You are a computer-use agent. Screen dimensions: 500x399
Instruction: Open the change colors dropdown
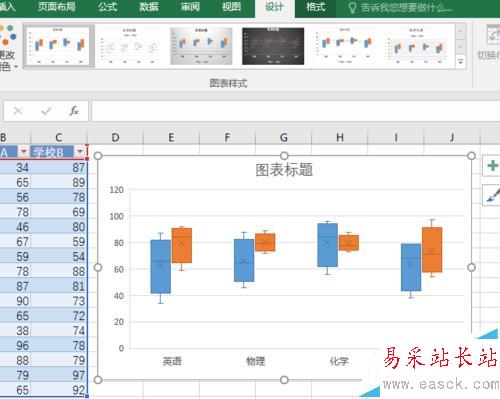(x=8, y=47)
